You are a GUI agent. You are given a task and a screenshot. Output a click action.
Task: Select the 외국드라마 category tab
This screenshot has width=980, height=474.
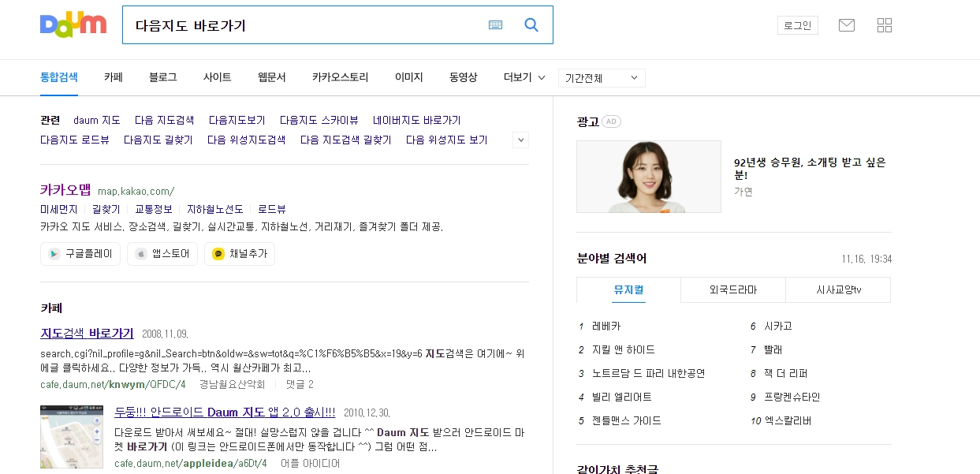[733, 290]
